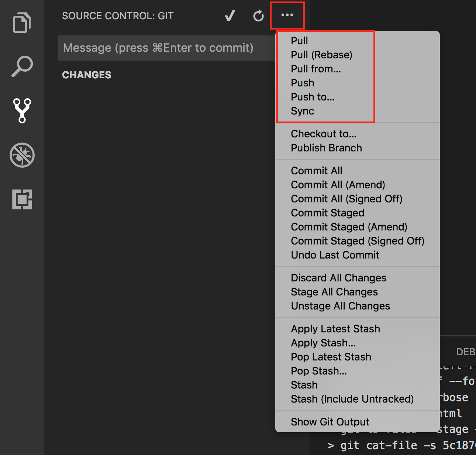476x455 pixels.
Task: Collapse the CHANGES section header
Action: pos(87,75)
